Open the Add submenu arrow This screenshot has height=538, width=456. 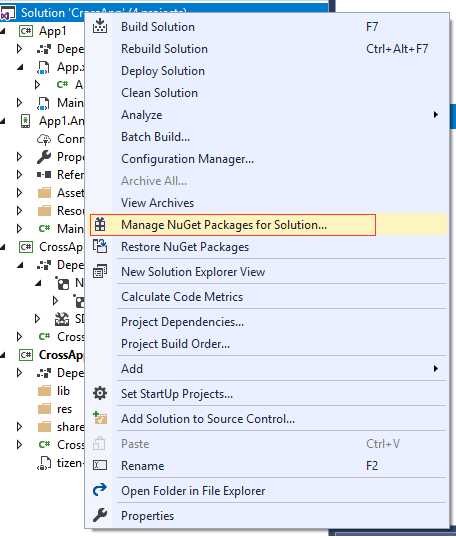pyautogui.click(x=435, y=369)
